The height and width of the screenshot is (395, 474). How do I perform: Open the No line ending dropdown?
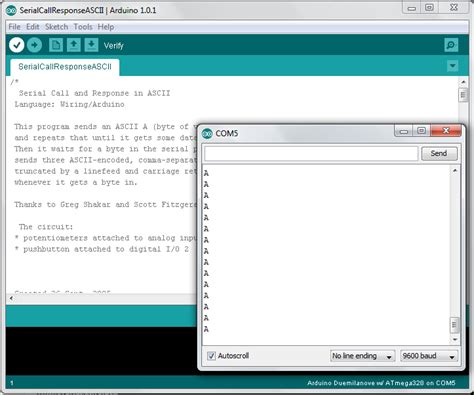tap(362, 356)
